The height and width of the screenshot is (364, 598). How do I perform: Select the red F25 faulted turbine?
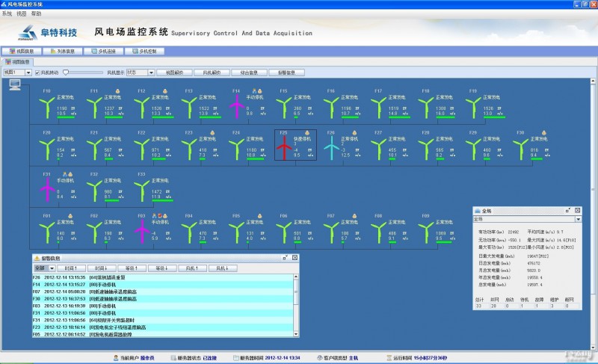tap(284, 148)
